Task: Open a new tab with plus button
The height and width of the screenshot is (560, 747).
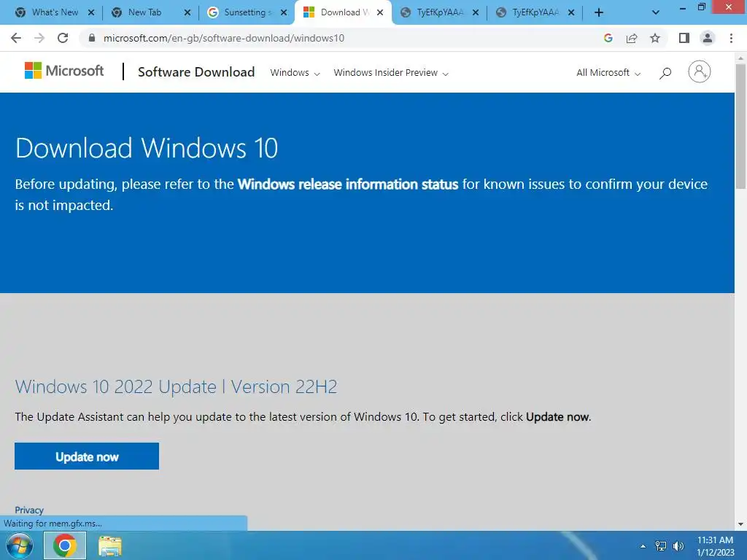Action: click(x=599, y=13)
